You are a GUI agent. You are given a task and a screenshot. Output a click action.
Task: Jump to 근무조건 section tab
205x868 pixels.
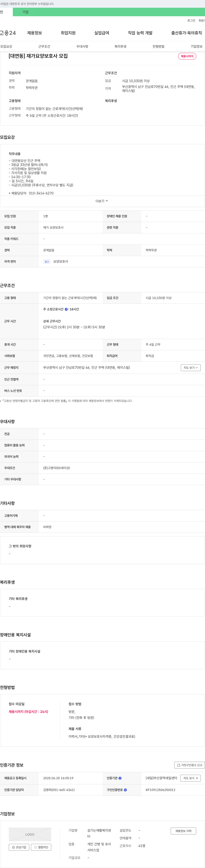click(x=44, y=46)
